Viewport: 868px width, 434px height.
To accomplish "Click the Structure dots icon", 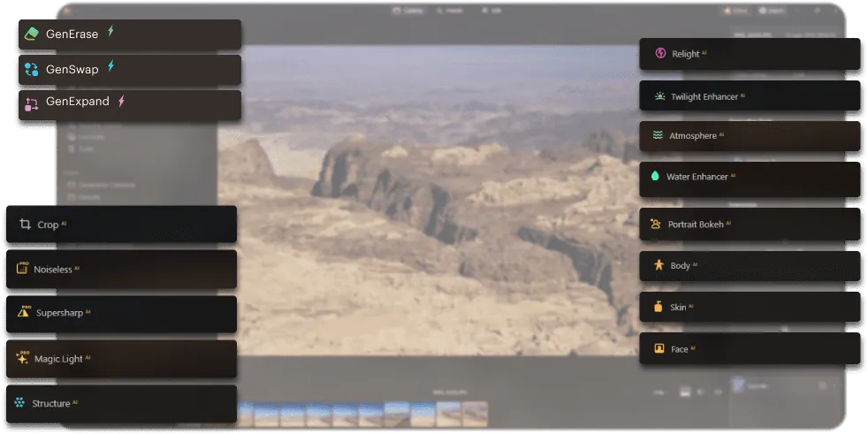I will coord(19,403).
